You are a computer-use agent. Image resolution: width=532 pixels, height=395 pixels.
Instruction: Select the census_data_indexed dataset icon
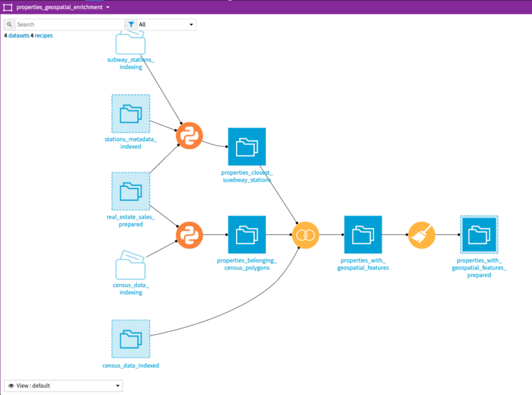tap(131, 339)
